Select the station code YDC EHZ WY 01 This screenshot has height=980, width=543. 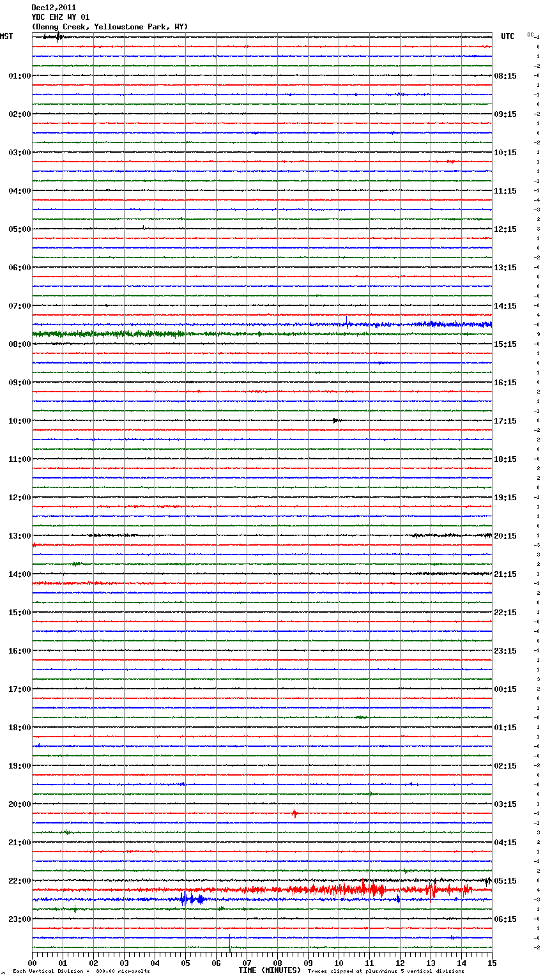tap(61, 17)
